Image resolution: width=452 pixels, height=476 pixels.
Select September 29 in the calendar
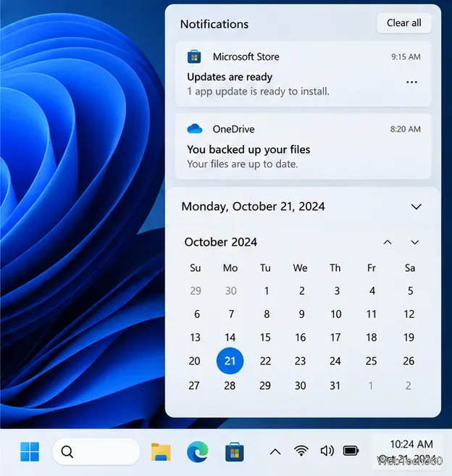pyautogui.click(x=196, y=291)
